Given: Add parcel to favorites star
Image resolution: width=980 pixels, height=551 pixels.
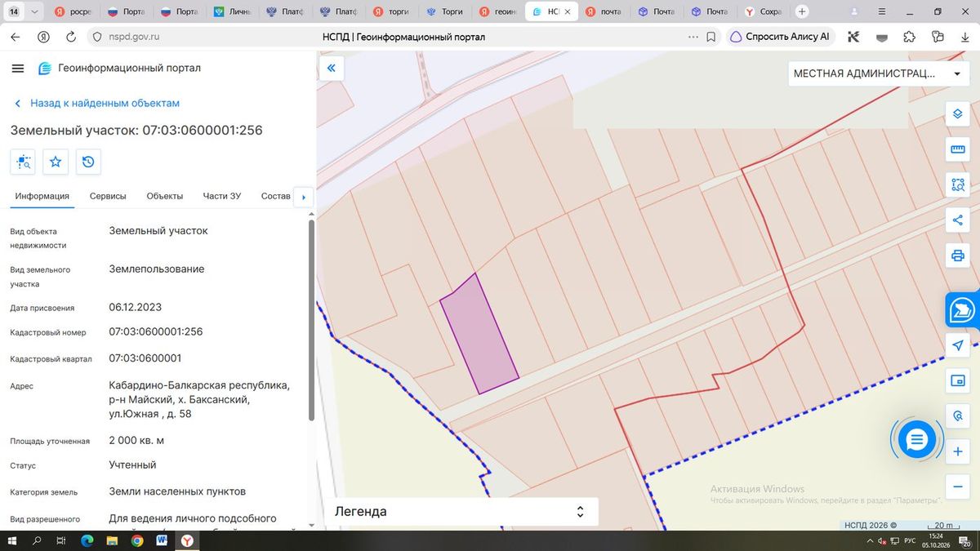Looking at the screenshot, I should pos(56,162).
